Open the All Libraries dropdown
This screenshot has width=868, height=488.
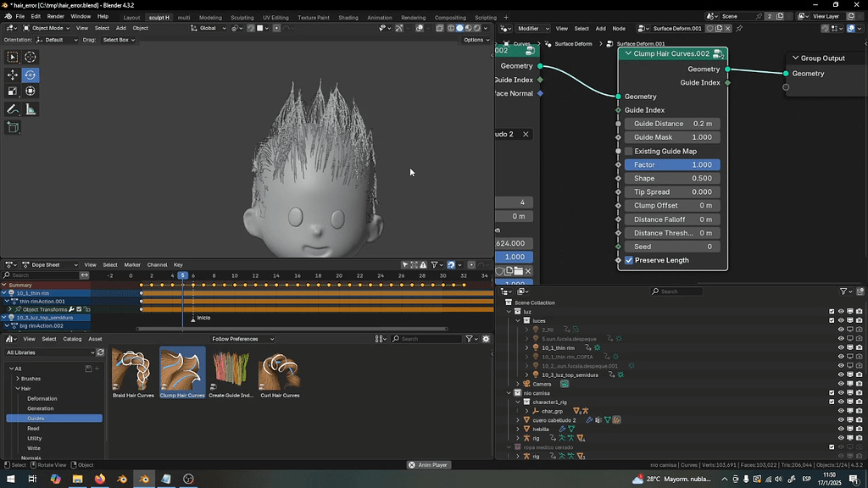tap(50, 352)
